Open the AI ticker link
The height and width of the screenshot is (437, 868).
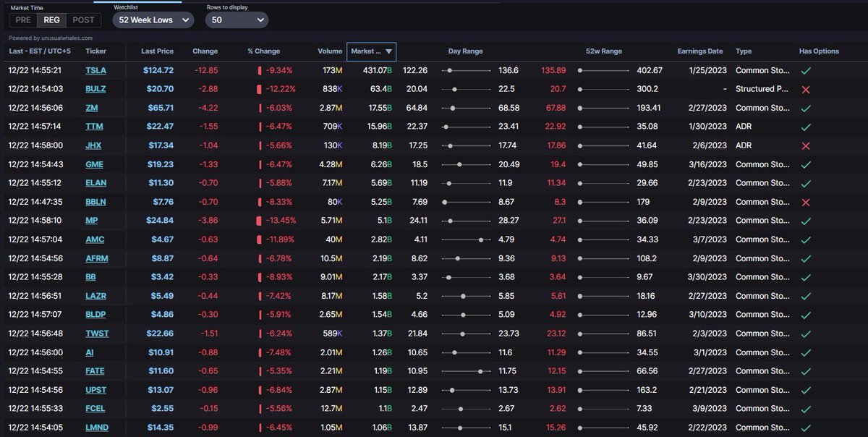pyautogui.click(x=89, y=352)
